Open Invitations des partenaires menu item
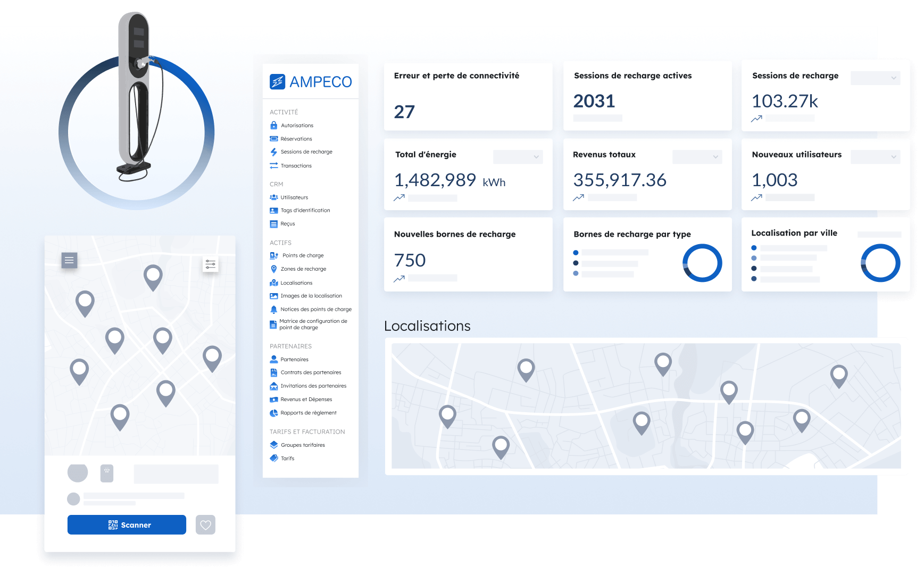This screenshot has width=924, height=583. click(x=313, y=386)
